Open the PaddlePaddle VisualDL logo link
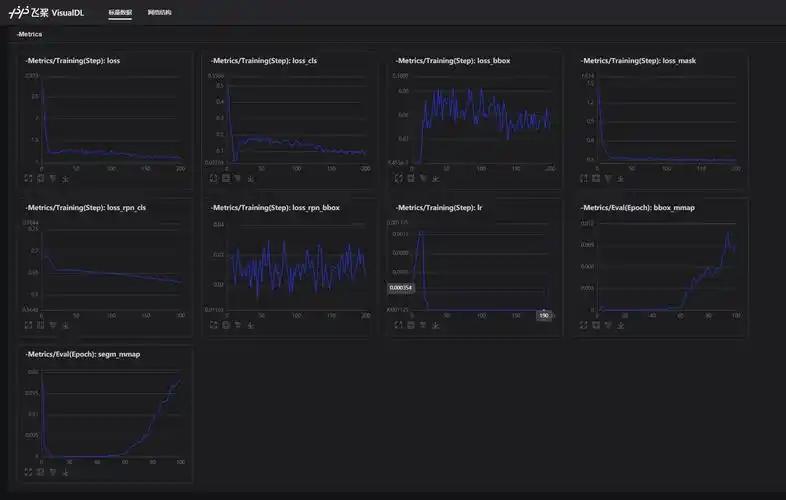 click(x=47, y=12)
